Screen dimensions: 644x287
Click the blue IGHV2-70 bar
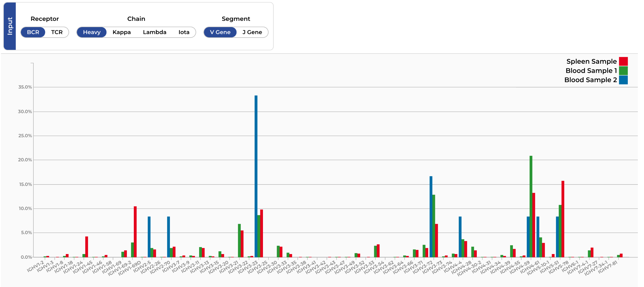tap(168, 237)
